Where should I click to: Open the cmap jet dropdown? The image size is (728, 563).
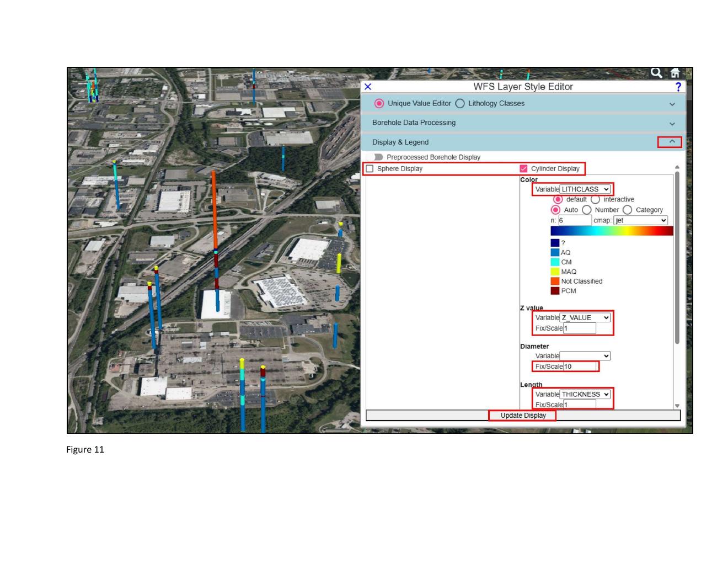point(640,220)
